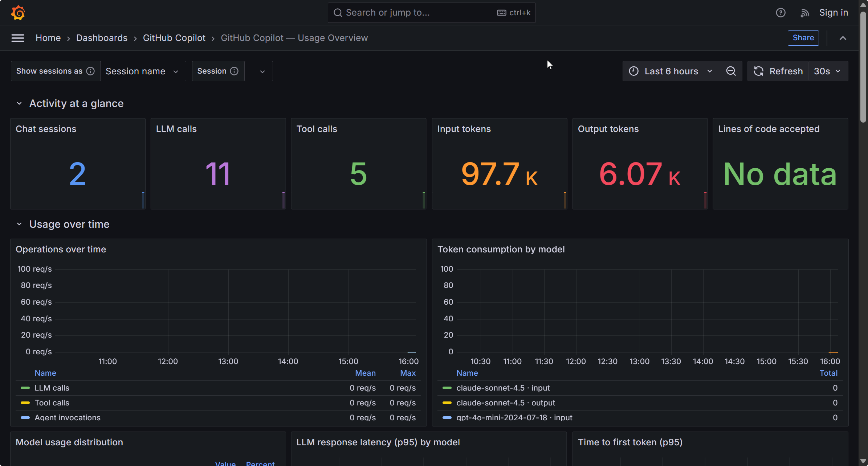
Task: Open the Last 6 hours time picker
Action: coord(671,71)
